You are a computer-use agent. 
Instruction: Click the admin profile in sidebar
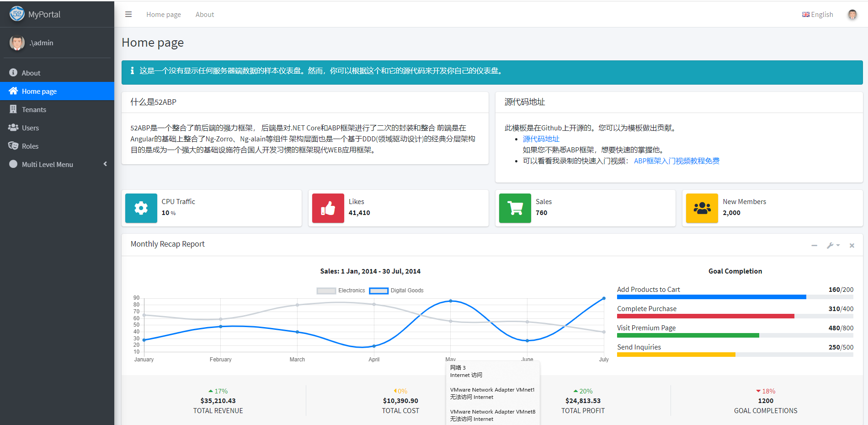(x=41, y=43)
